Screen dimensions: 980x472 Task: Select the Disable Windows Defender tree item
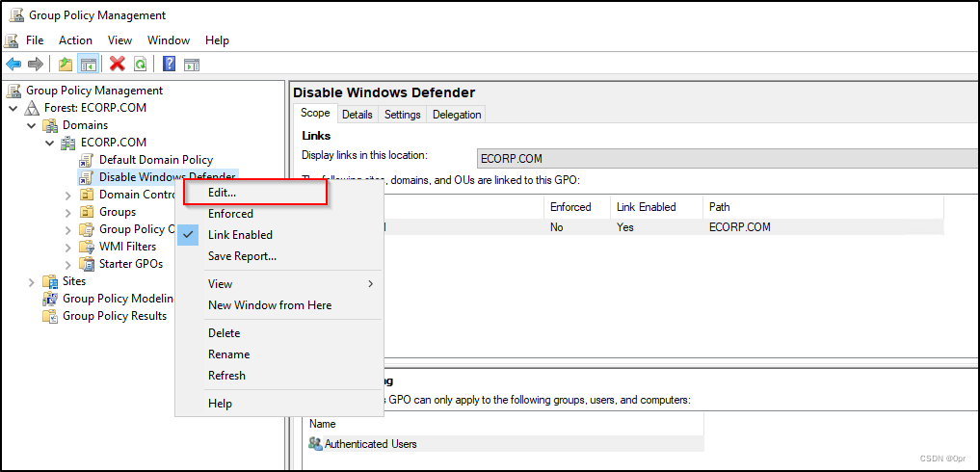[x=168, y=177]
